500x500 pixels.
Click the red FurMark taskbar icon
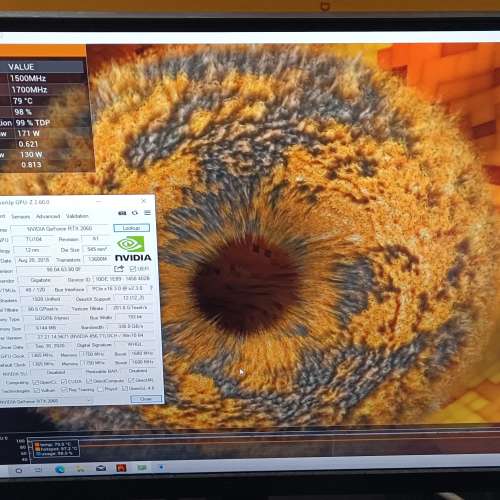click(x=121, y=468)
